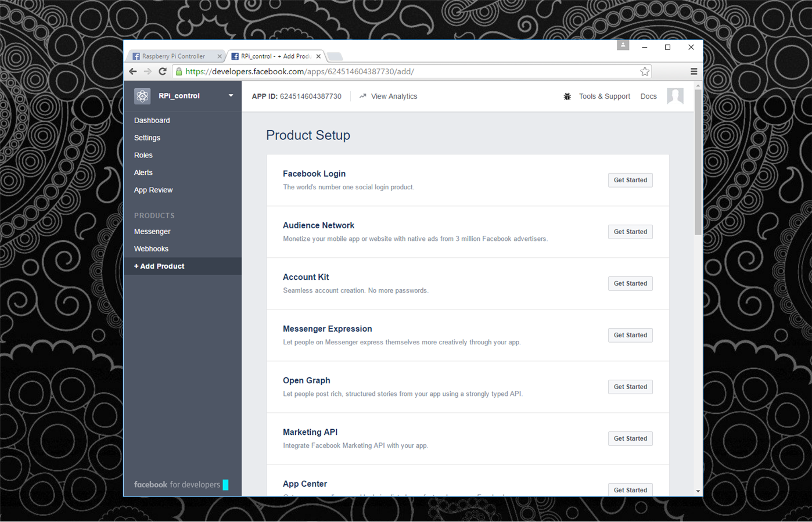Click the Audience Network description about native ads
Viewport: 812px width, 522px height.
pos(415,239)
